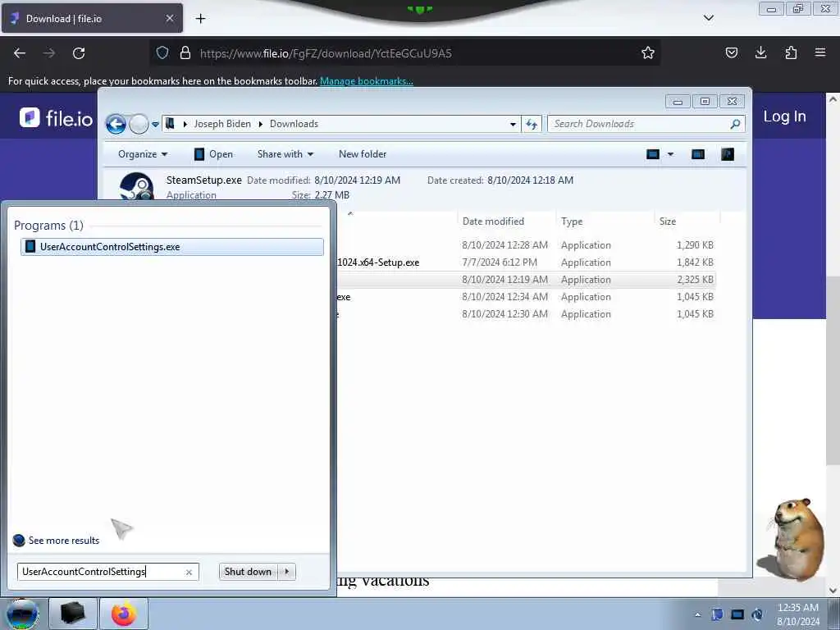Click the Joseph Biden breadcrumb

point(222,124)
